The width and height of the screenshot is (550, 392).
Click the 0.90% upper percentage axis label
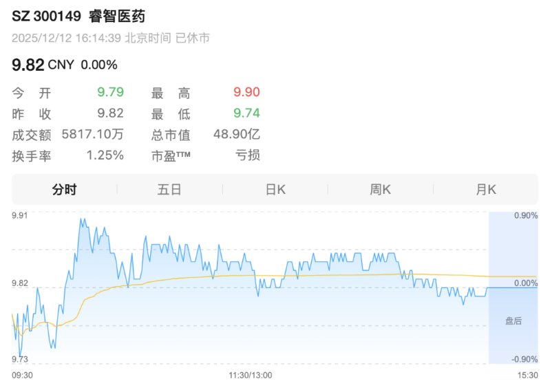[x=525, y=216]
